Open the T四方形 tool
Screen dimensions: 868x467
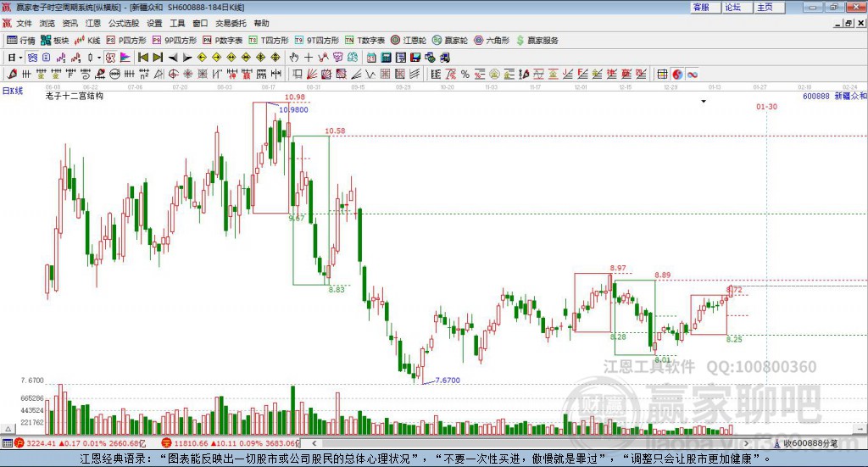[x=269, y=41]
